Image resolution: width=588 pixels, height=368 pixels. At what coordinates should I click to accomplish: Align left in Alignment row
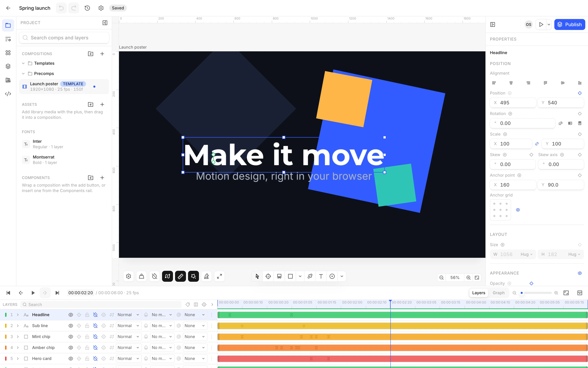point(494,83)
